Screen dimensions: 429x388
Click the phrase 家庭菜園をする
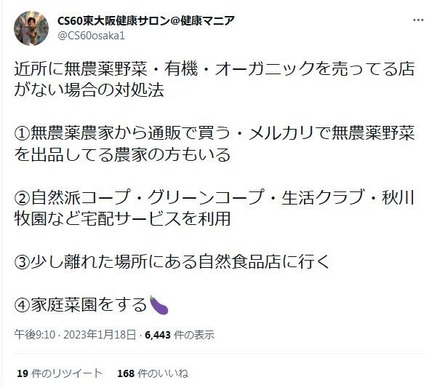click(x=89, y=305)
